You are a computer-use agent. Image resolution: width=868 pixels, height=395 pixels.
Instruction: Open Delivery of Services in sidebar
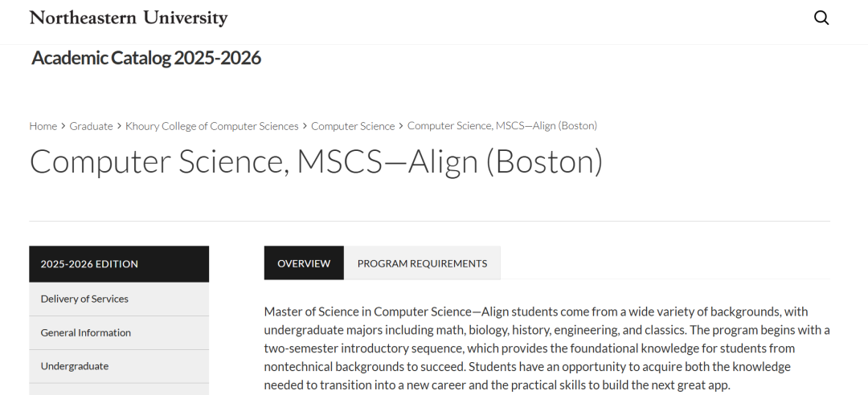coord(84,299)
